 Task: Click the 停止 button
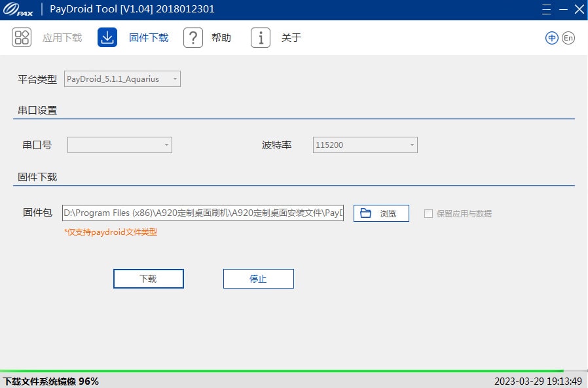click(x=259, y=279)
